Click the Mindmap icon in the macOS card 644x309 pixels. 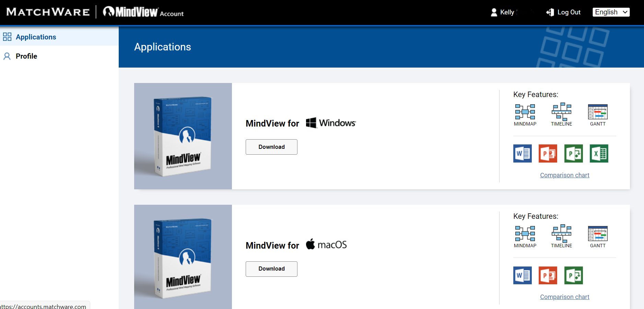[x=525, y=234]
